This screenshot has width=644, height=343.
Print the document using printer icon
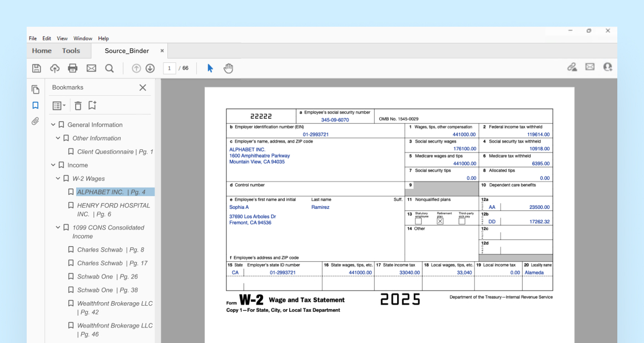(73, 68)
